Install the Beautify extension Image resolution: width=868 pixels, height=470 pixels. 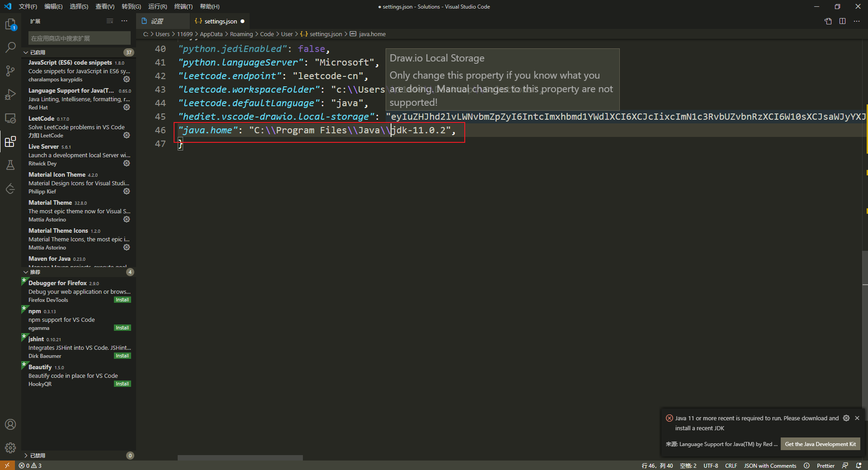(x=122, y=384)
